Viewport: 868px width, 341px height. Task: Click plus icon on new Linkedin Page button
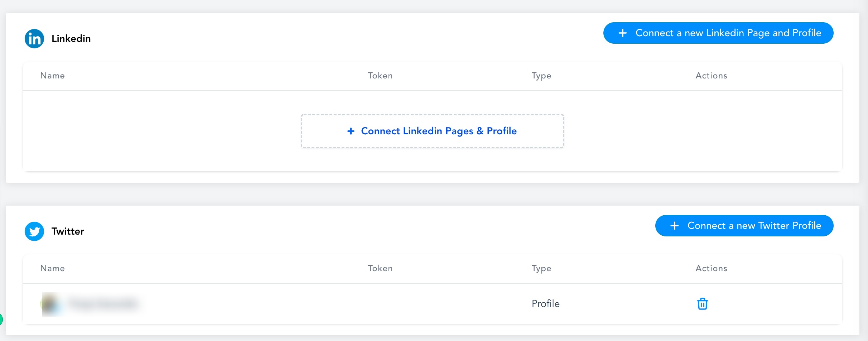click(623, 33)
